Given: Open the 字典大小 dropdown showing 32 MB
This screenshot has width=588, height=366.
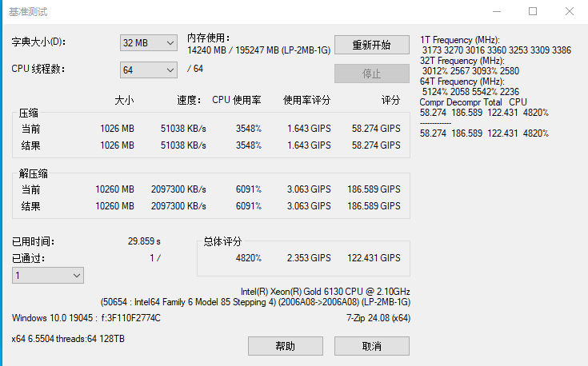Looking at the screenshot, I should [149, 42].
